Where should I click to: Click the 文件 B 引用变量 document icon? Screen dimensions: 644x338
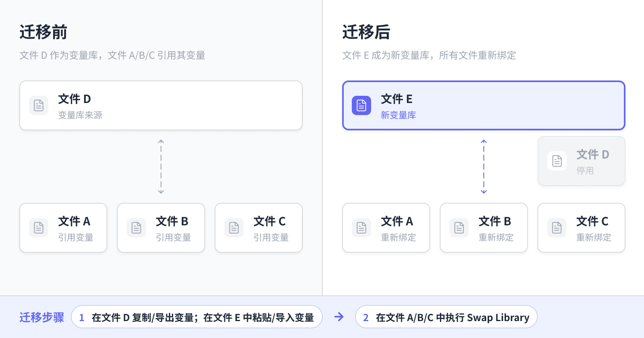(x=136, y=228)
